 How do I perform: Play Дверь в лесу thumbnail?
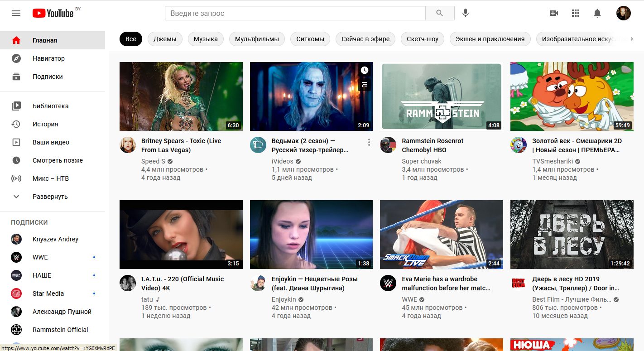[572, 235]
